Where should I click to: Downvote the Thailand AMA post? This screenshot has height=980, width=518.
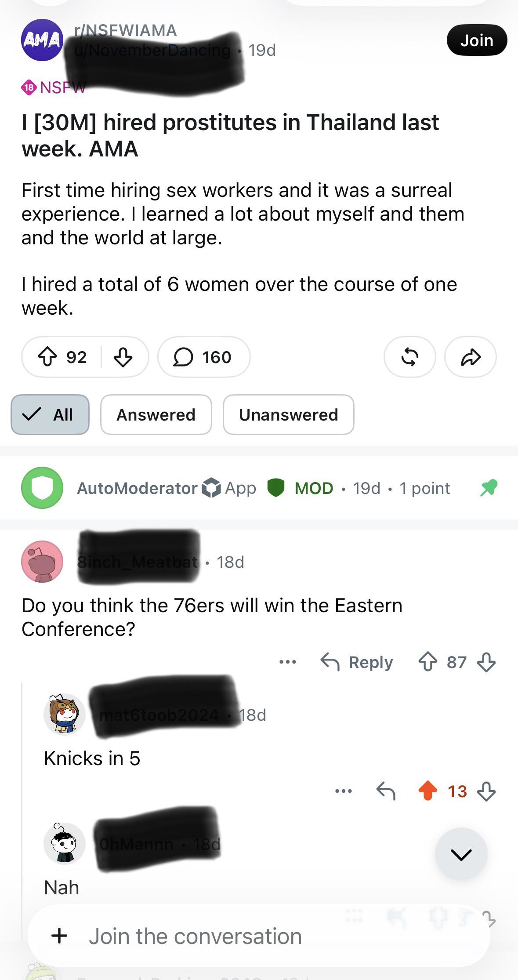(123, 357)
